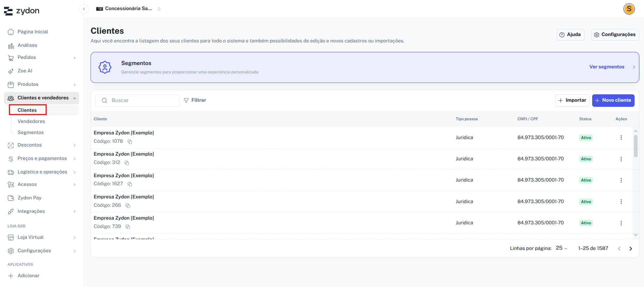This screenshot has width=644, height=287.
Task: Click the Preços e pagamentos dollar icon
Action: click(x=11, y=159)
